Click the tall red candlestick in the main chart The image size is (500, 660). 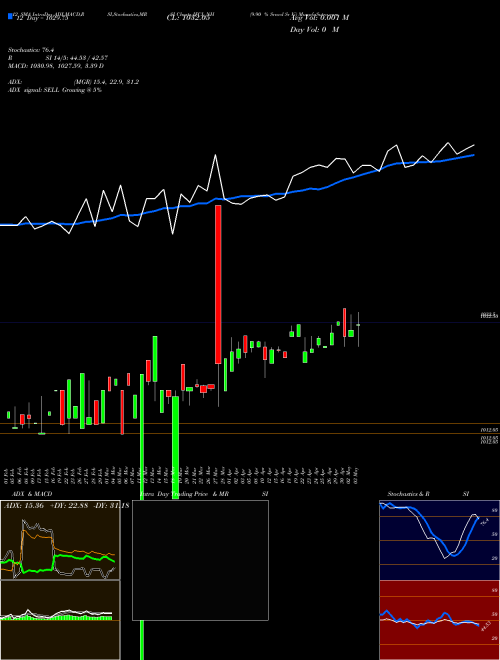[x=218, y=284]
